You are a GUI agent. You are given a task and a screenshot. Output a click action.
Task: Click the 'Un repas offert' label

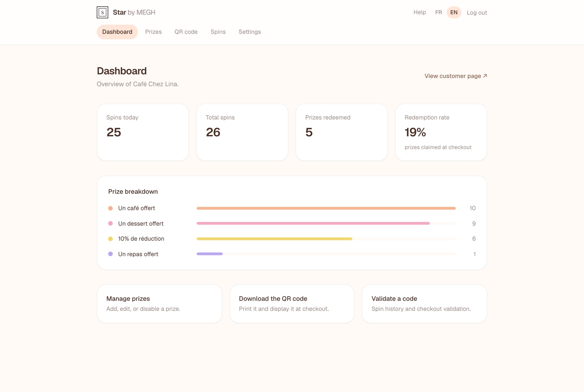[x=138, y=254]
